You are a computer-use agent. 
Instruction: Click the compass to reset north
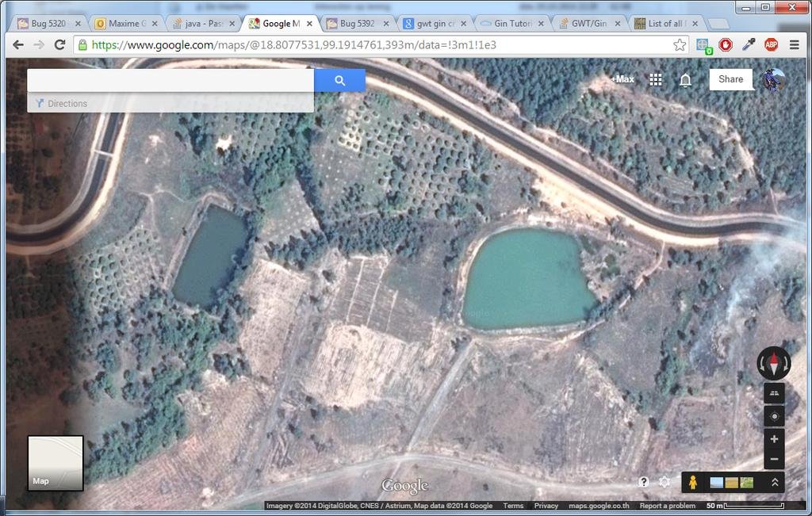pyautogui.click(x=774, y=363)
